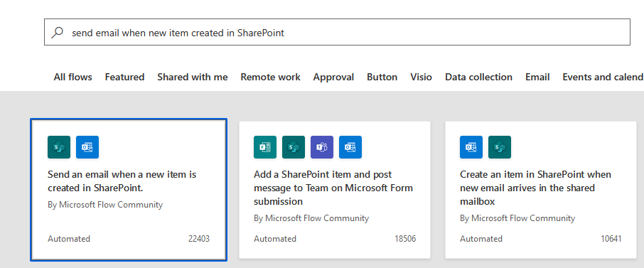Open the Shared with me tab
Screen dimensions: 644x268
(x=193, y=77)
